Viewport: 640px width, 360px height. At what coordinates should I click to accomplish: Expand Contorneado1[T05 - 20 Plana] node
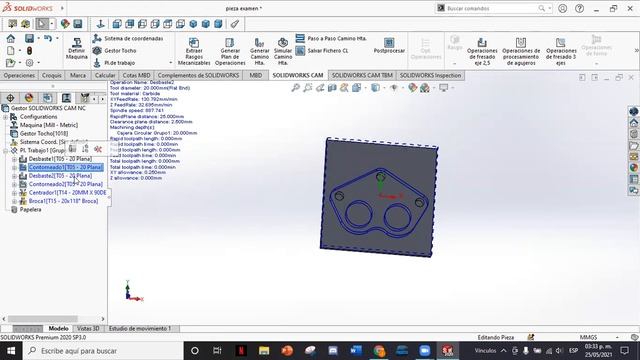coord(14,167)
